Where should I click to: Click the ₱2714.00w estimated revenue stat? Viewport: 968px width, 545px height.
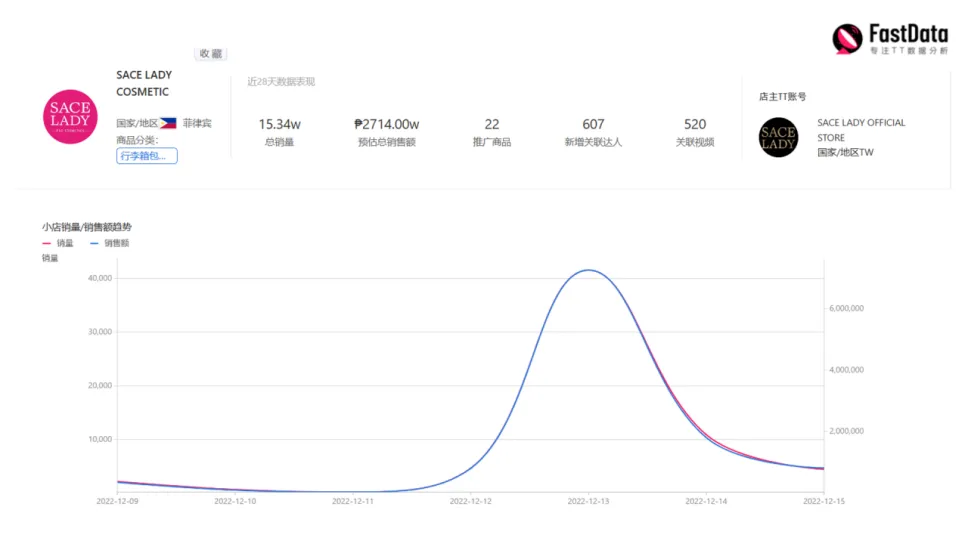[387, 132]
